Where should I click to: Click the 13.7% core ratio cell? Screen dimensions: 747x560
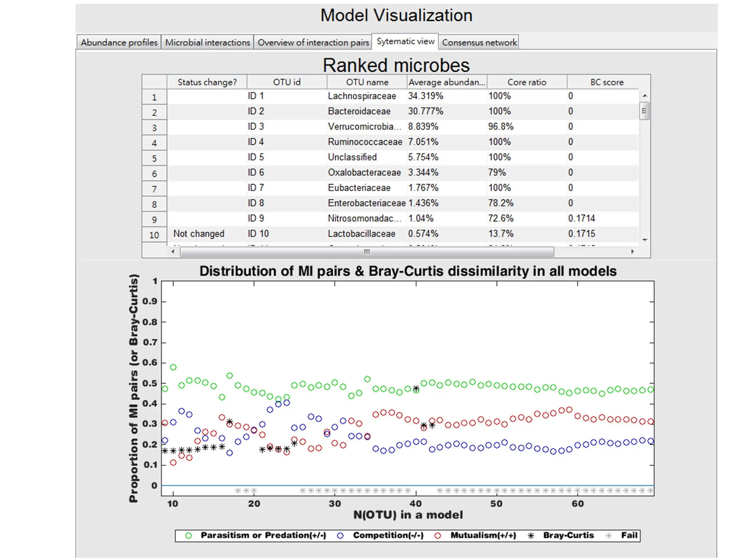527,234
